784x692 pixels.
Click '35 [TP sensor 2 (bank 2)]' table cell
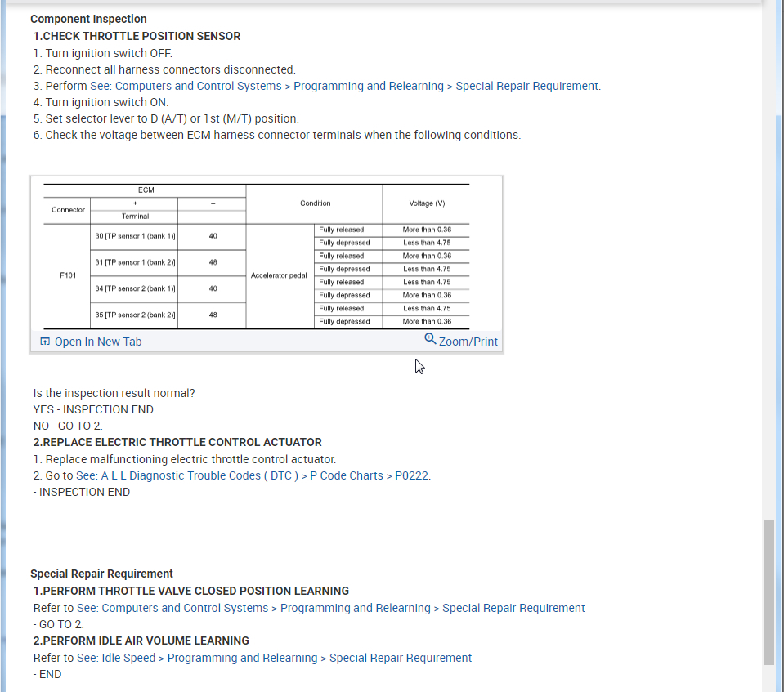pos(135,315)
